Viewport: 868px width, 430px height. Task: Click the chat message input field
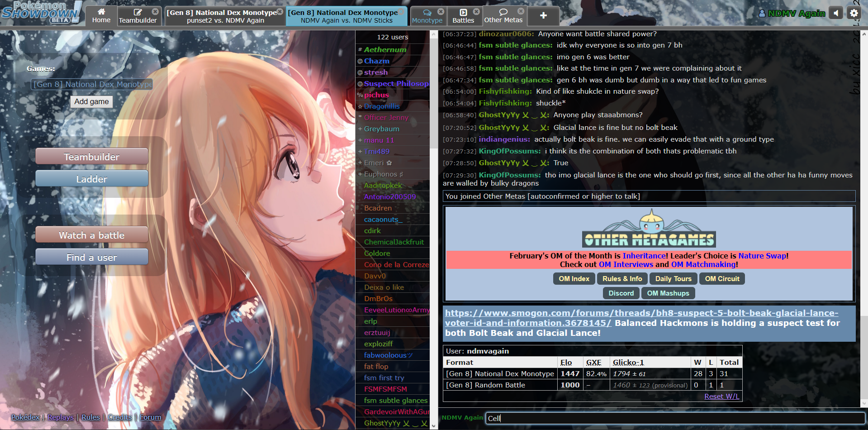[633, 419]
